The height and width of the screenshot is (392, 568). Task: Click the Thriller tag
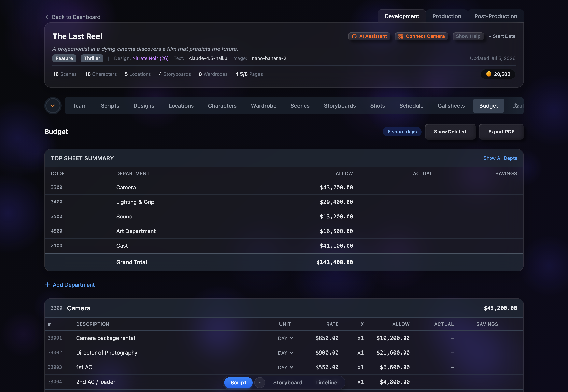(x=92, y=58)
